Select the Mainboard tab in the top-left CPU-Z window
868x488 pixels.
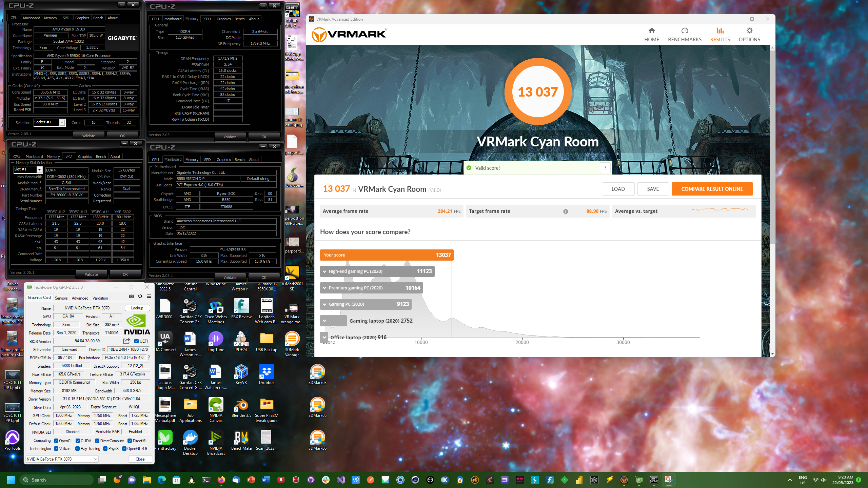32,18
